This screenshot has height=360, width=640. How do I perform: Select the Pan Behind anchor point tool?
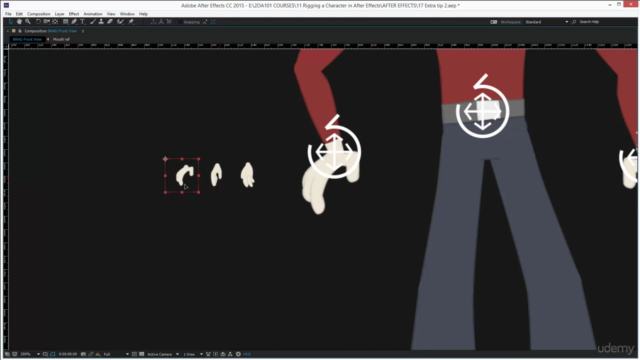(x=55, y=22)
